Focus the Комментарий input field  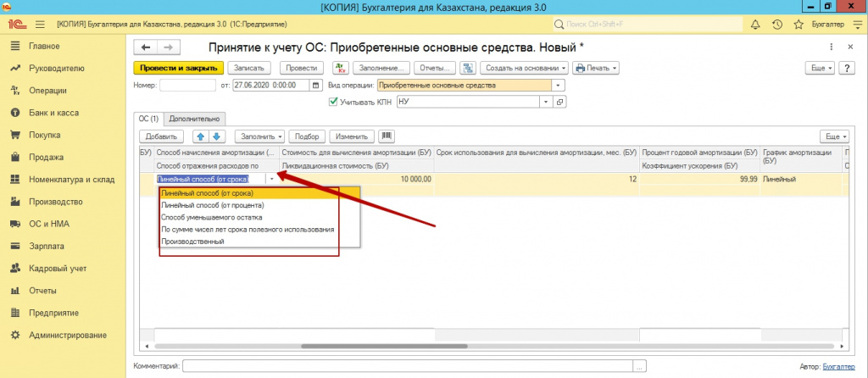pyautogui.click(x=409, y=366)
